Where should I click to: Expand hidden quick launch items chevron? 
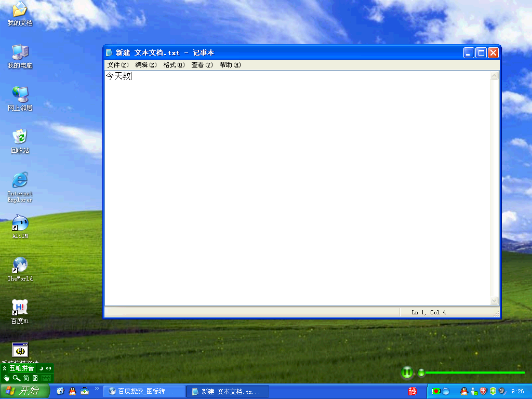point(97,389)
